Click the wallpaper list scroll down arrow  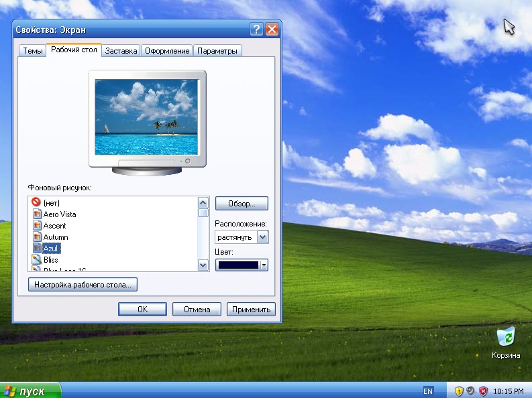point(203,265)
